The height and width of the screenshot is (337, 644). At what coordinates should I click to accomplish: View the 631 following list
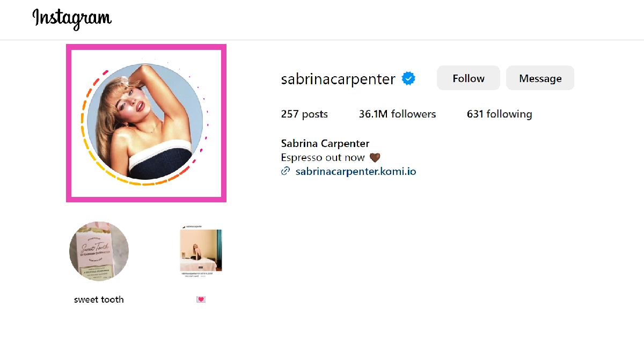pyautogui.click(x=500, y=114)
